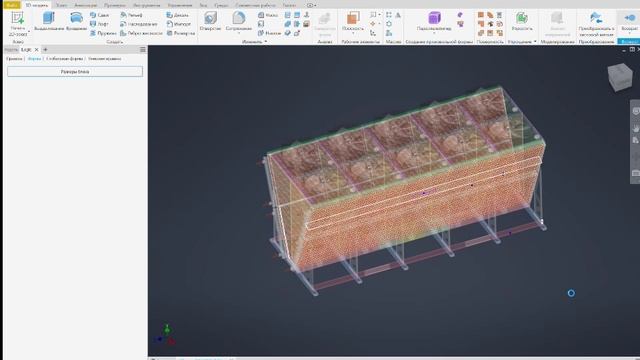Switch to the Эскиз ribbon tab

62,5
